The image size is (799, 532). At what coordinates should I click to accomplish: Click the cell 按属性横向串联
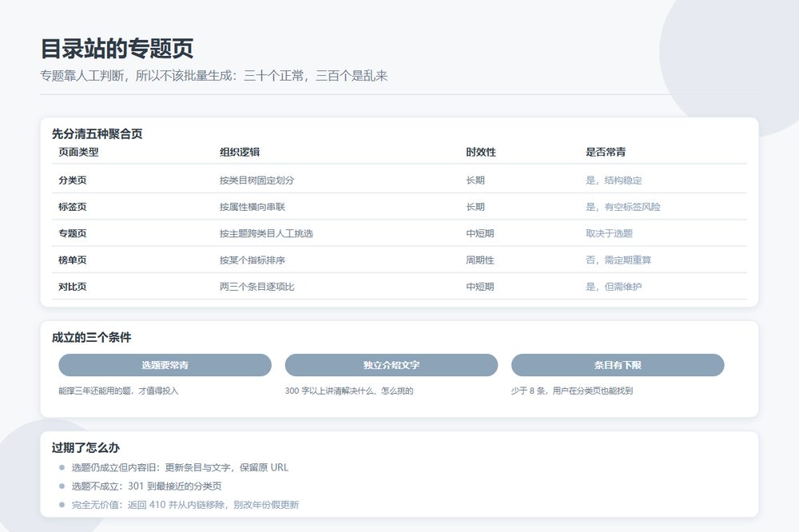(x=252, y=206)
